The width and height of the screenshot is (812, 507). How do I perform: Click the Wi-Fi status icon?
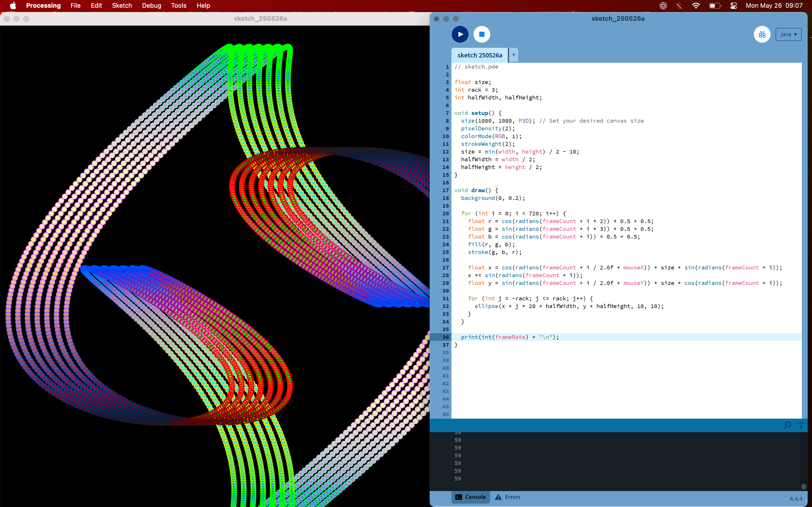point(696,6)
